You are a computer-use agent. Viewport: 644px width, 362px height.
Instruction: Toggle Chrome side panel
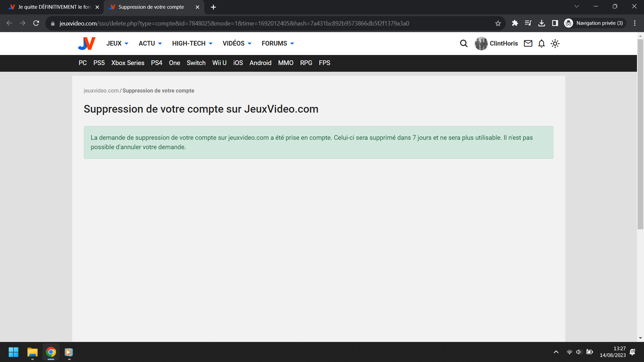pyautogui.click(x=555, y=23)
